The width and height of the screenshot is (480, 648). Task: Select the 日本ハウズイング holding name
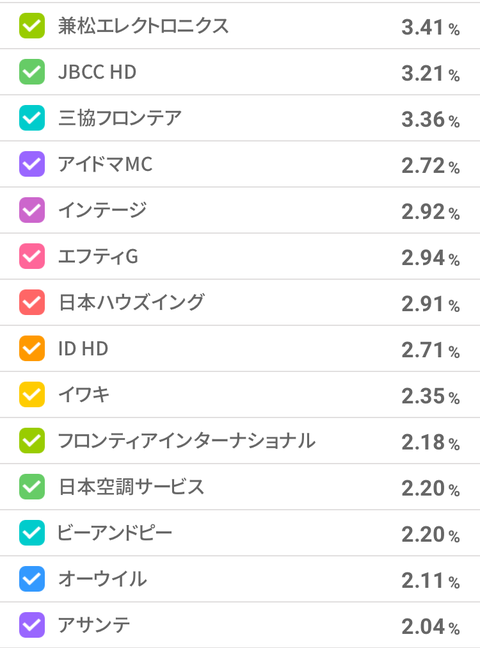coord(131,302)
